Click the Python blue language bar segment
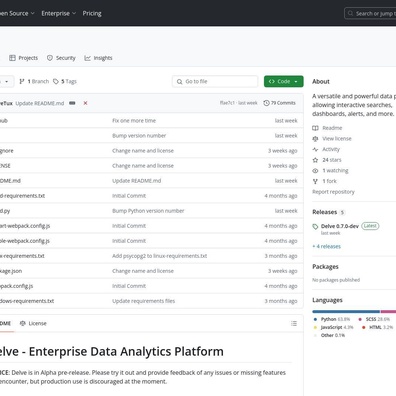The height and width of the screenshot is (396, 396). (346, 312)
